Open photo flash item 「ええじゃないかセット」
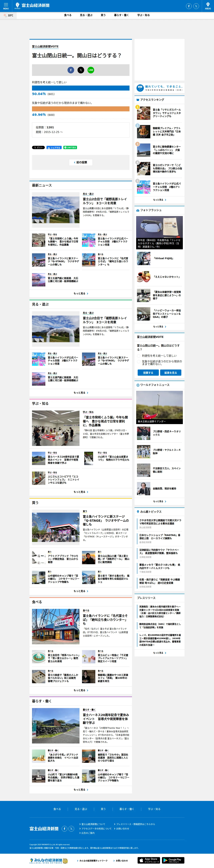The width and height of the screenshot is (214, 868). (x=159, y=277)
